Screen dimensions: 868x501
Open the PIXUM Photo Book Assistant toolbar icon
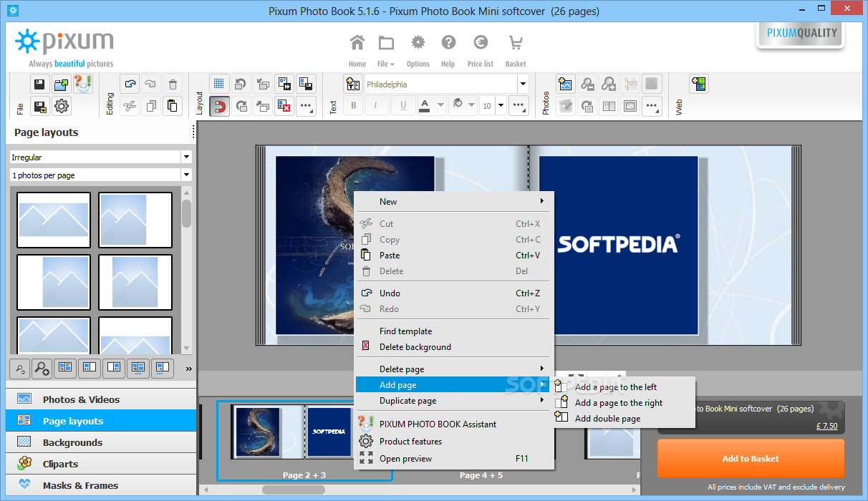coord(83,84)
